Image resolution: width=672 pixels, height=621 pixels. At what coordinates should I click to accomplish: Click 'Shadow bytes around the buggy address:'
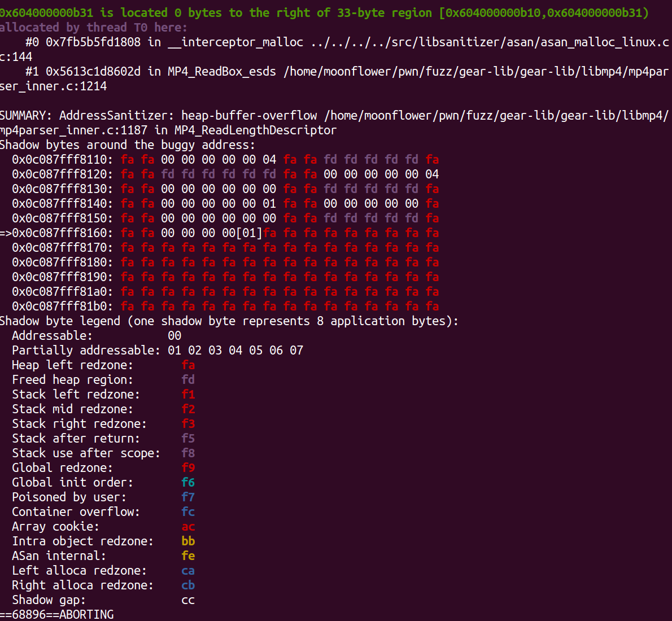coord(127,145)
